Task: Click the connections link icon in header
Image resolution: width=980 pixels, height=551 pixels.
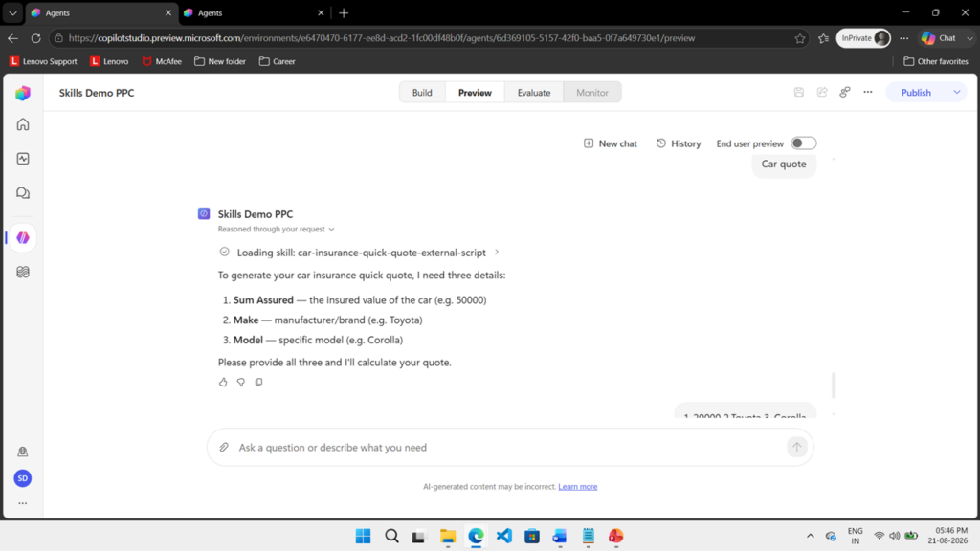Action: pos(845,93)
